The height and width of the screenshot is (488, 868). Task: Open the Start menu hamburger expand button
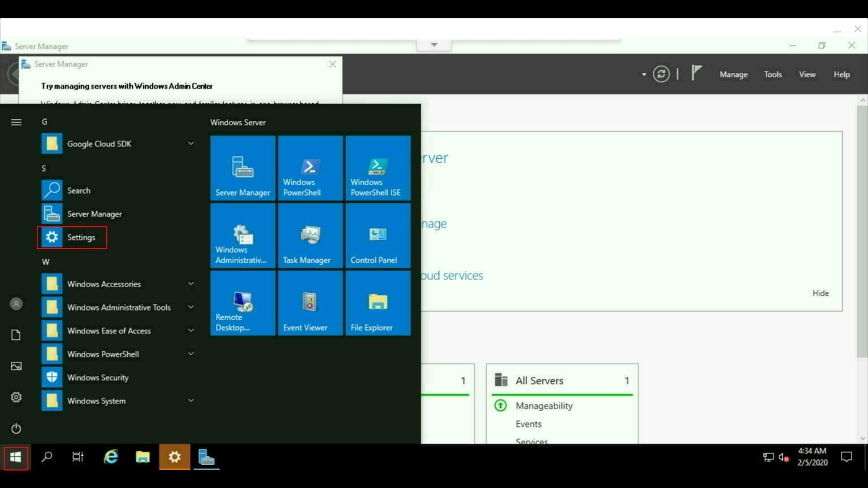(16, 122)
